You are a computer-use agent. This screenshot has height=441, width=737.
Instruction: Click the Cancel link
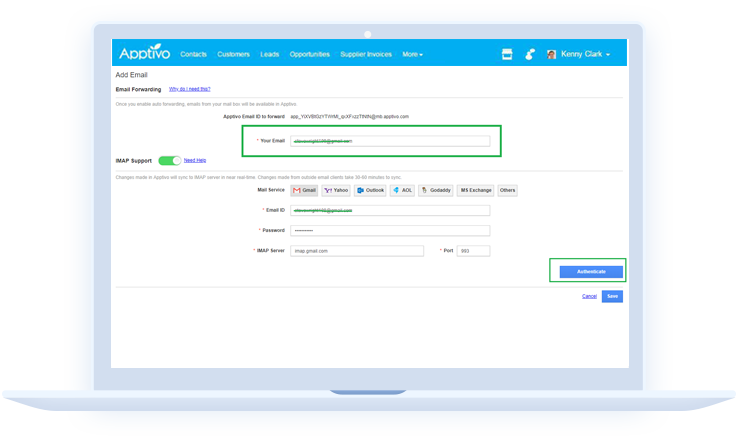[589, 296]
